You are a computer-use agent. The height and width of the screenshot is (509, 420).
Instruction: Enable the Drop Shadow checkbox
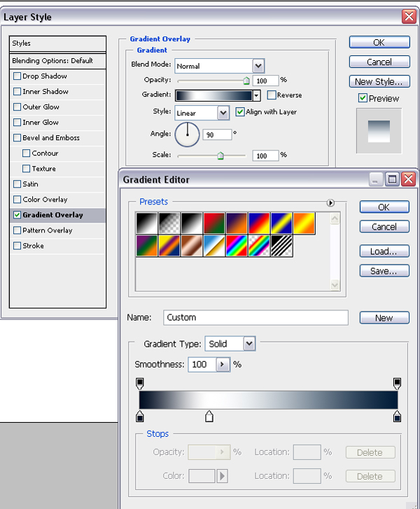pos(17,76)
